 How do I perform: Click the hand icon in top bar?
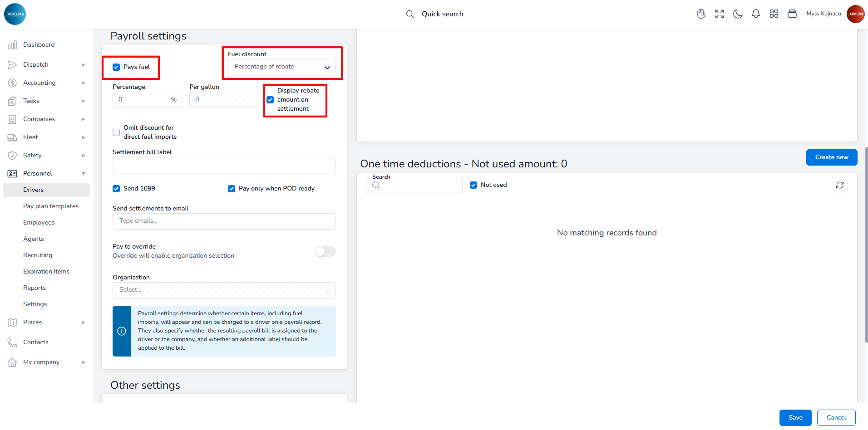coord(701,14)
